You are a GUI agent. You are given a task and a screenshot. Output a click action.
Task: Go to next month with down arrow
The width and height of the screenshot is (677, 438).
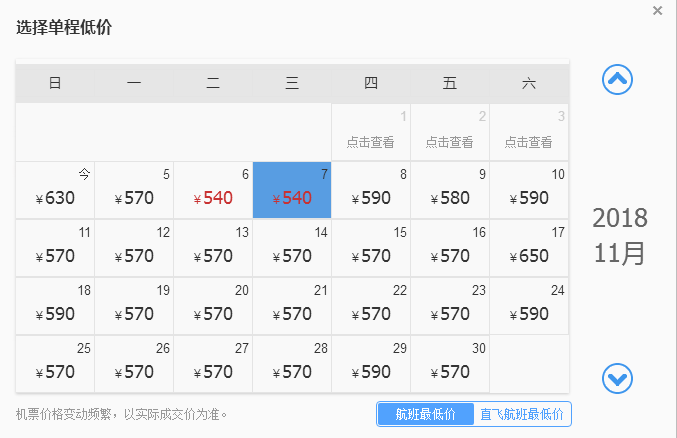point(617,378)
